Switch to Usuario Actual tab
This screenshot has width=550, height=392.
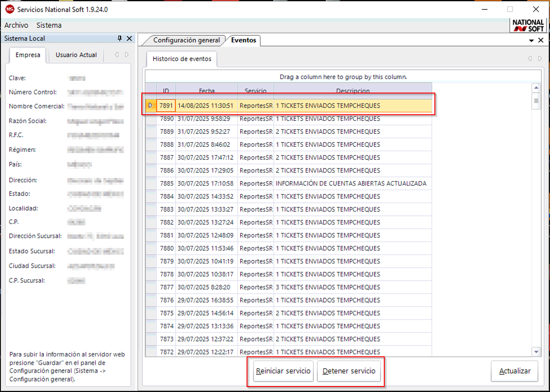(76, 55)
